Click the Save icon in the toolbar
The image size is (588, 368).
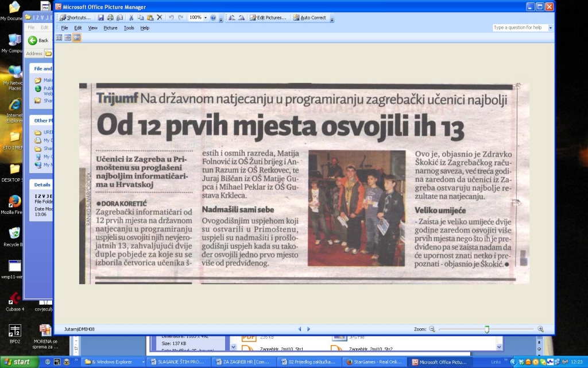101,18
